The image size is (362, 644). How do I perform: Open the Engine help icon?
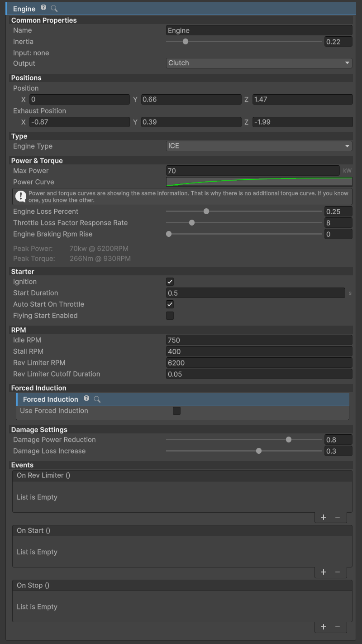[x=43, y=8]
